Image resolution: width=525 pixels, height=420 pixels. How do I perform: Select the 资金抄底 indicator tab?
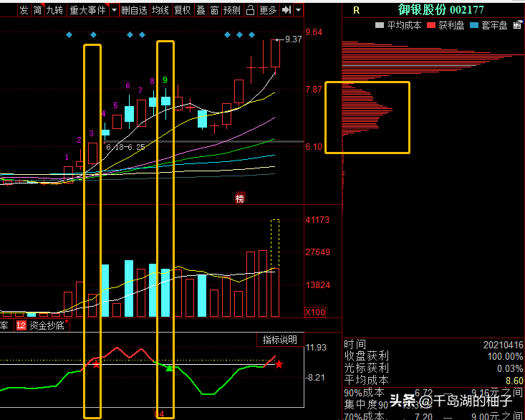point(47,325)
